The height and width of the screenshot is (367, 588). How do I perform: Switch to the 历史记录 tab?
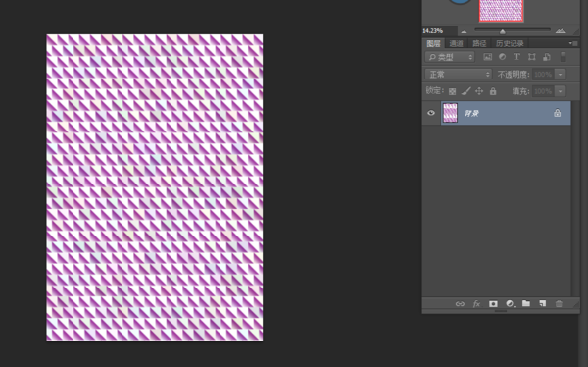510,43
